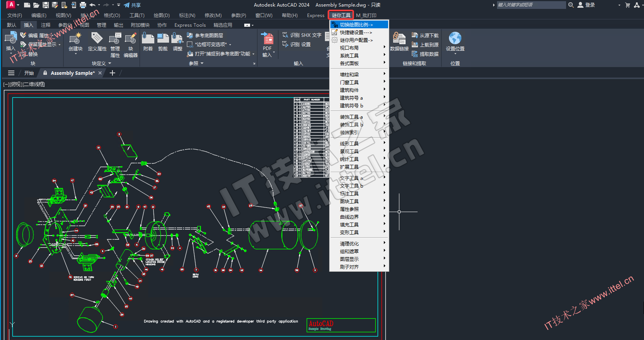This screenshot has width=644, height=340.
Task: Open the 标注(N) menu
Action: [x=187, y=16]
